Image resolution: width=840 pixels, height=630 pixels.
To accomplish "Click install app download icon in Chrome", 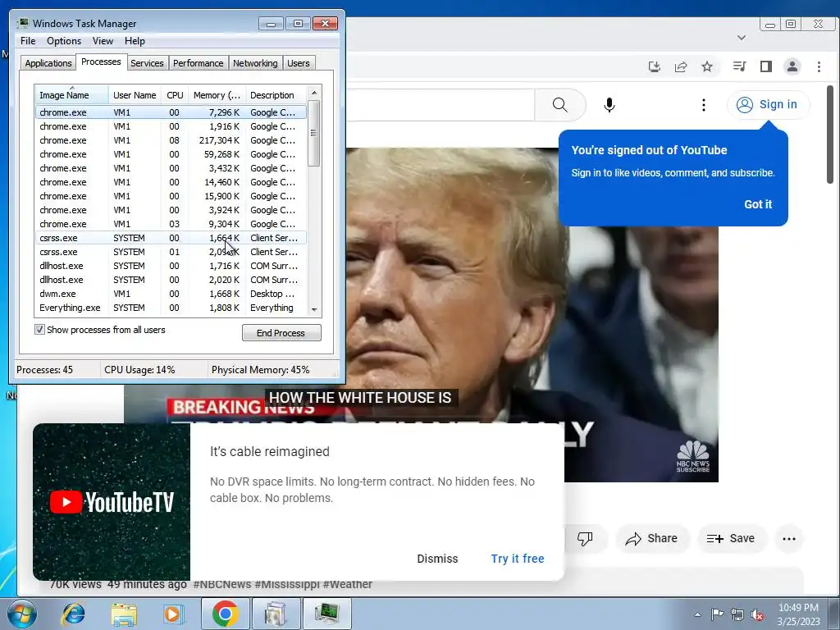I will [x=654, y=66].
